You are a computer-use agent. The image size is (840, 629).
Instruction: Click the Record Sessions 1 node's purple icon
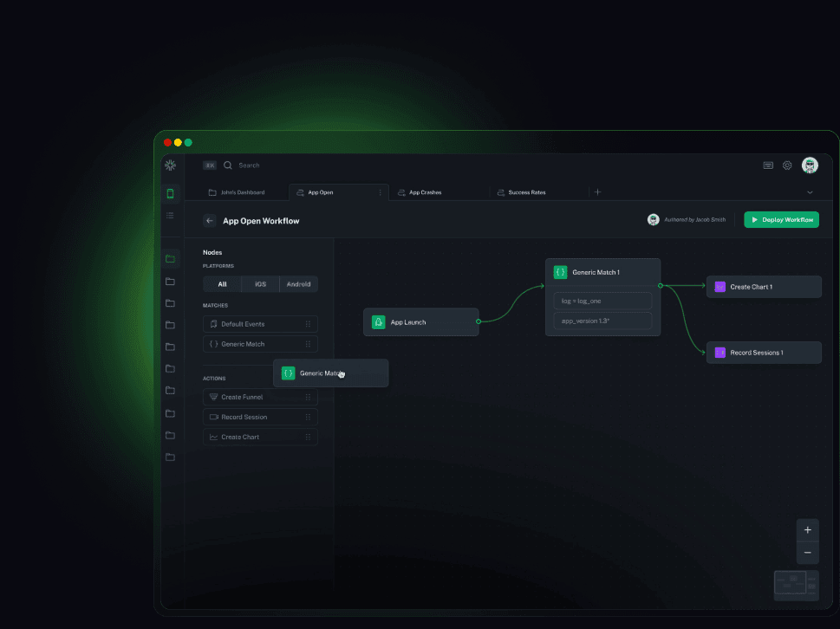pos(720,353)
